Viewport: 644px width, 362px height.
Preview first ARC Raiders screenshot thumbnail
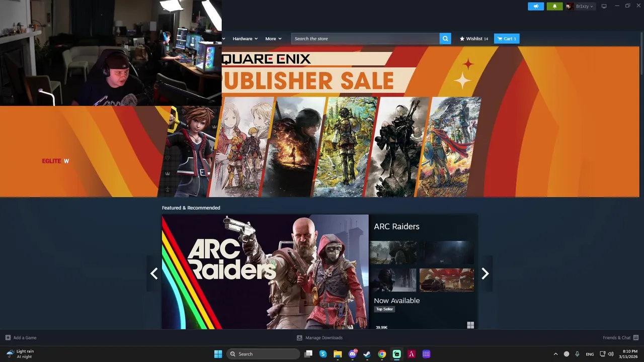pos(393,252)
